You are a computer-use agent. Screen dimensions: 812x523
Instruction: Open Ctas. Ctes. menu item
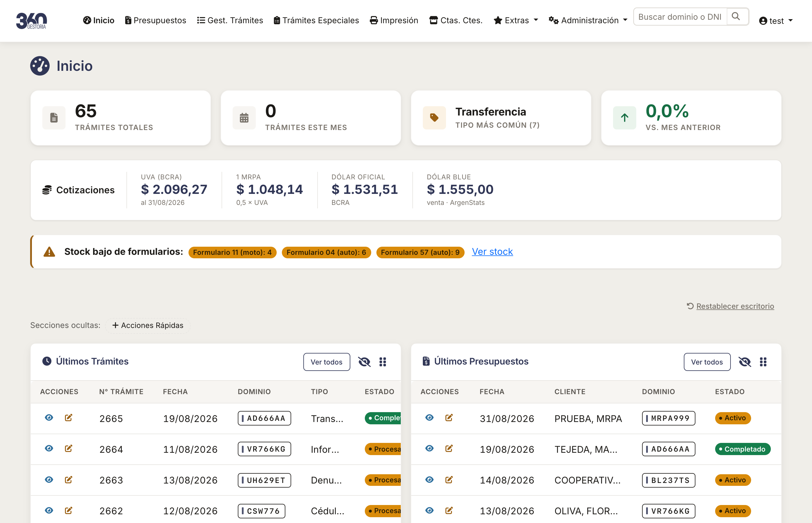coord(456,20)
